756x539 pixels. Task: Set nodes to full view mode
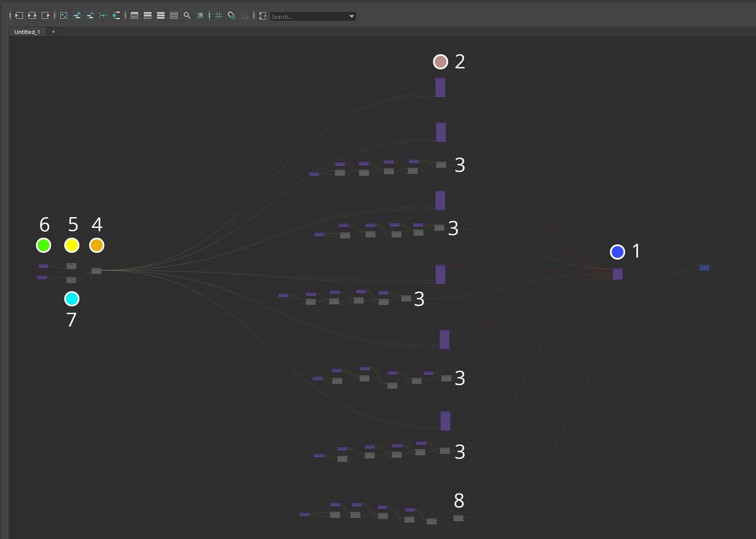click(x=161, y=16)
